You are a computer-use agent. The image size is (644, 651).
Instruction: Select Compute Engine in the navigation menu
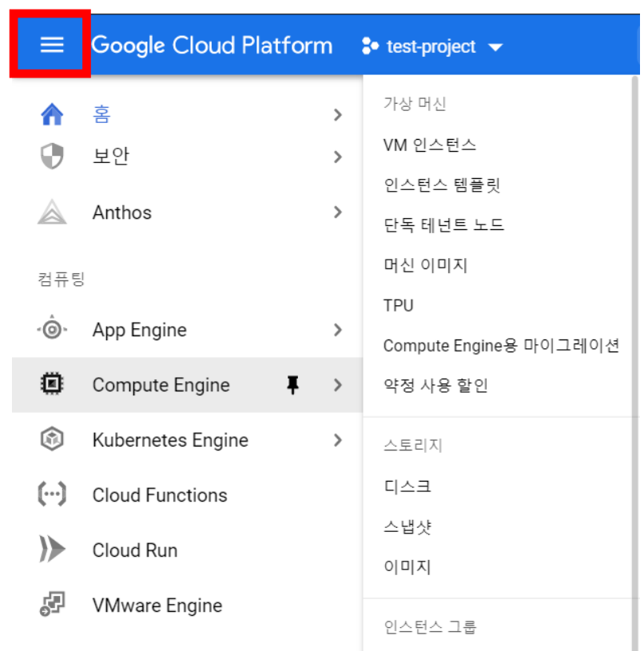click(x=161, y=385)
